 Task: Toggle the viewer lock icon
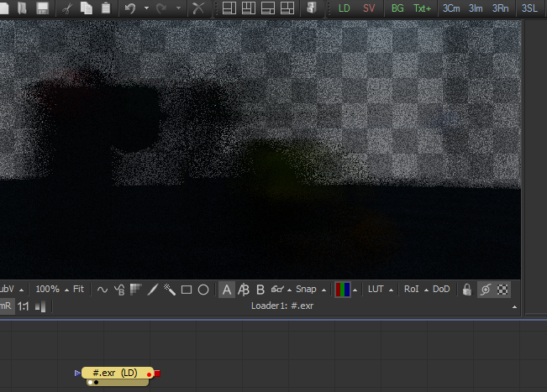(x=466, y=290)
